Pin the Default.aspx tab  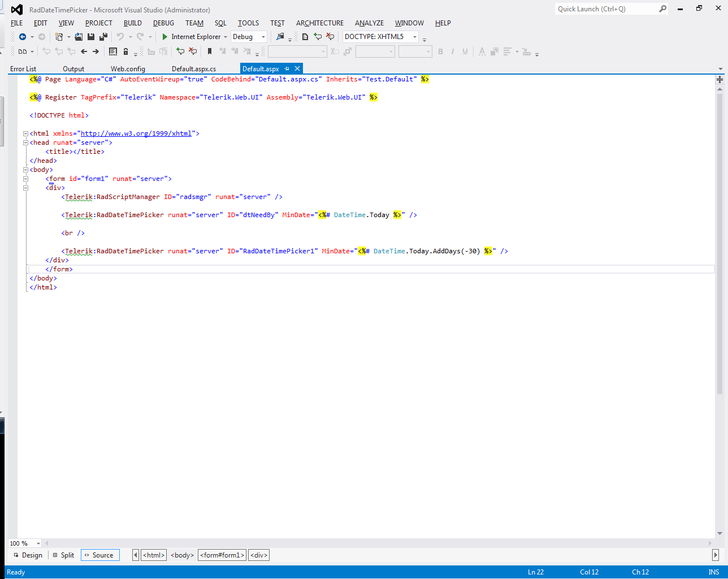pyautogui.click(x=287, y=68)
